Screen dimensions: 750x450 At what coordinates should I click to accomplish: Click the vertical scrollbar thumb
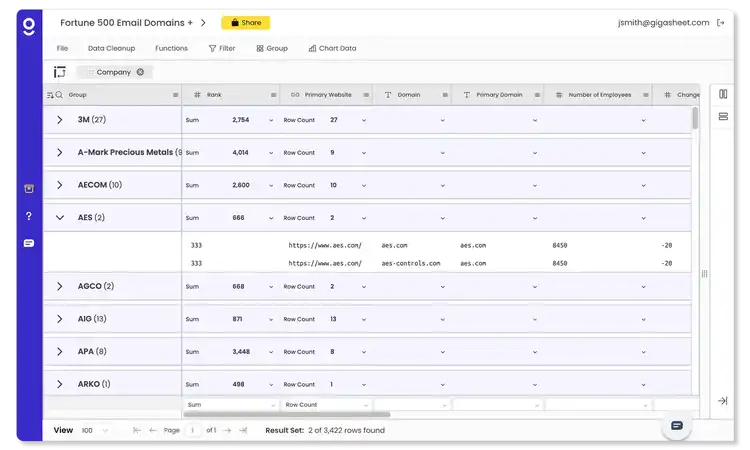click(x=695, y=118)
